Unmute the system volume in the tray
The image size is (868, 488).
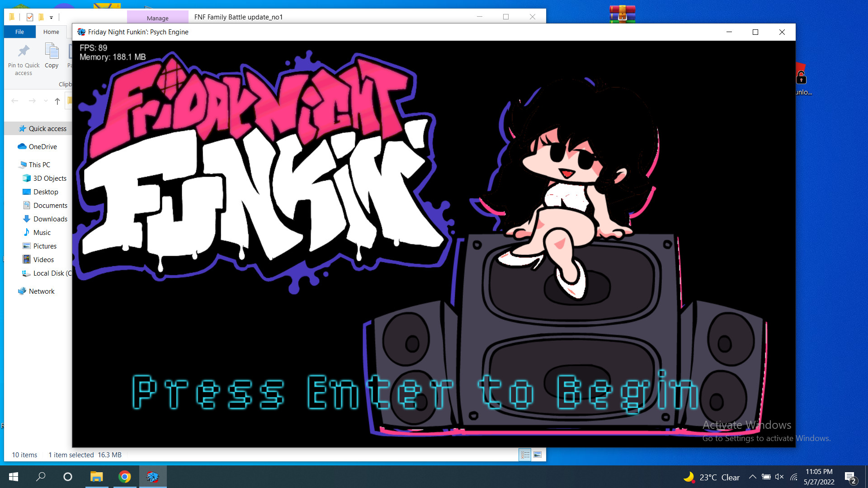780,477
